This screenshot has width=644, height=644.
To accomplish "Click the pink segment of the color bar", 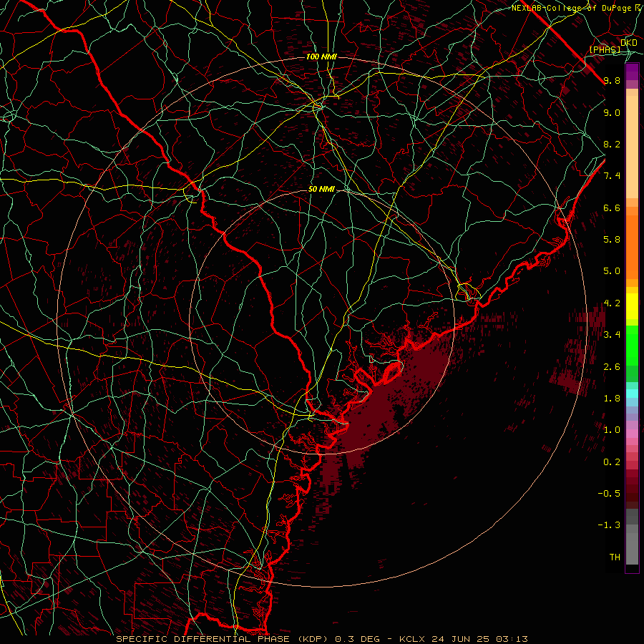I will click(x=632, y=434).
